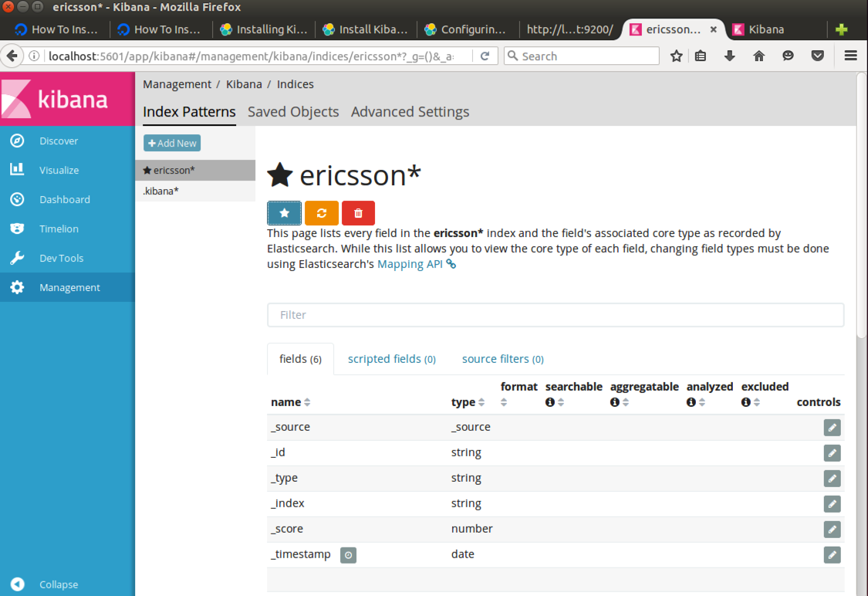
Task: Sort by the searchable column
Action: [x=562, y=402]
